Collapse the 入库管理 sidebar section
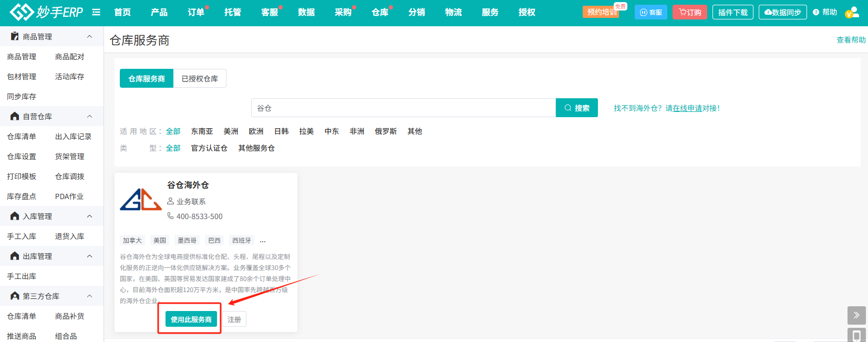Screen dimensions: 868x342 click(89, 216)
